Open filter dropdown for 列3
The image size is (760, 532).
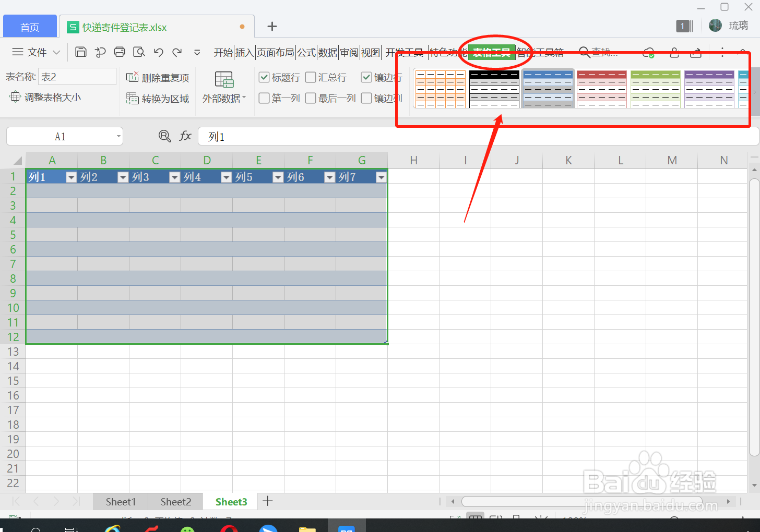[174, 177]
